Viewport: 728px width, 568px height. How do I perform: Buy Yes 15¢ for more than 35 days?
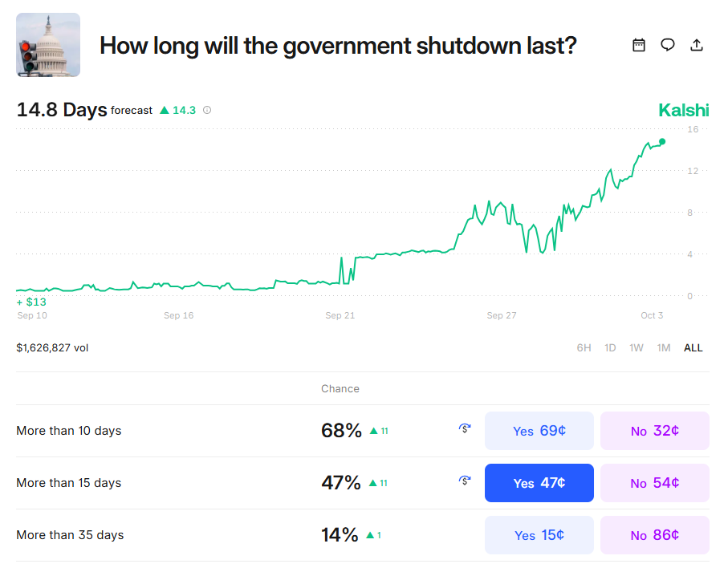[x=539, y=535]
